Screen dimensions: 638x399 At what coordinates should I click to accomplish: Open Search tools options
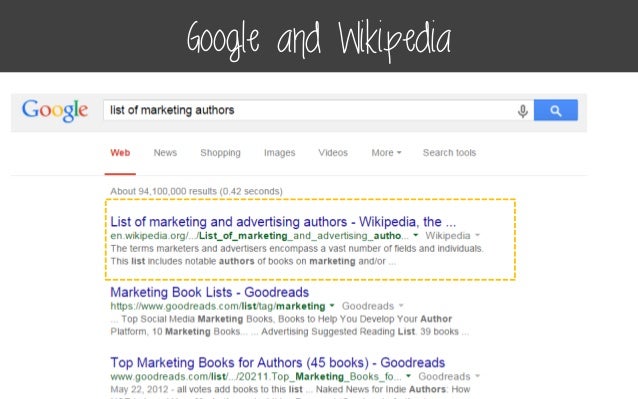(x=449, y=153)
